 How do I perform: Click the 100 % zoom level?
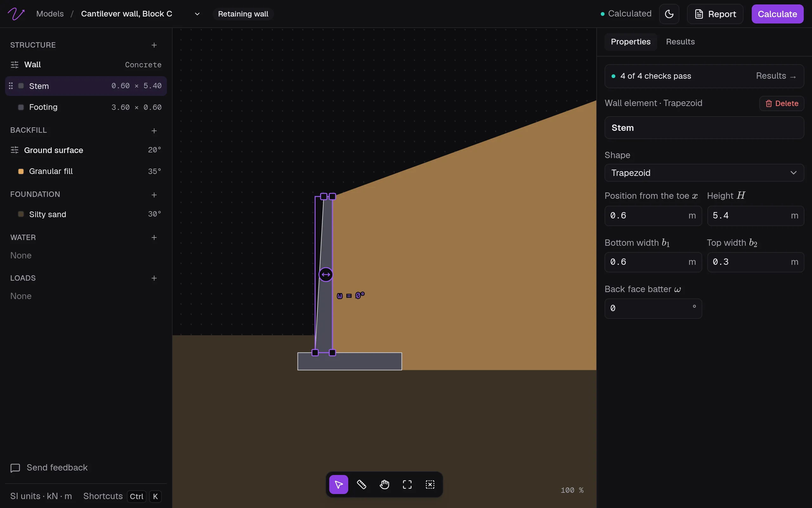572,490
